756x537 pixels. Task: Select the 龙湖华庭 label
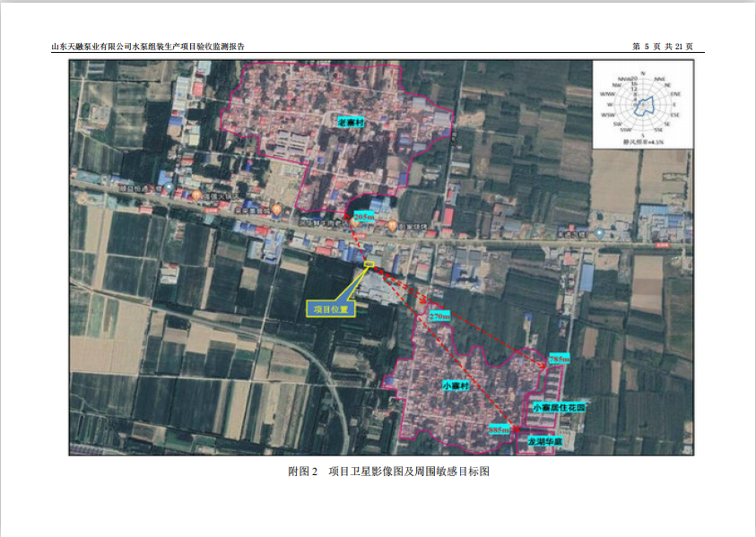(545, 441)
